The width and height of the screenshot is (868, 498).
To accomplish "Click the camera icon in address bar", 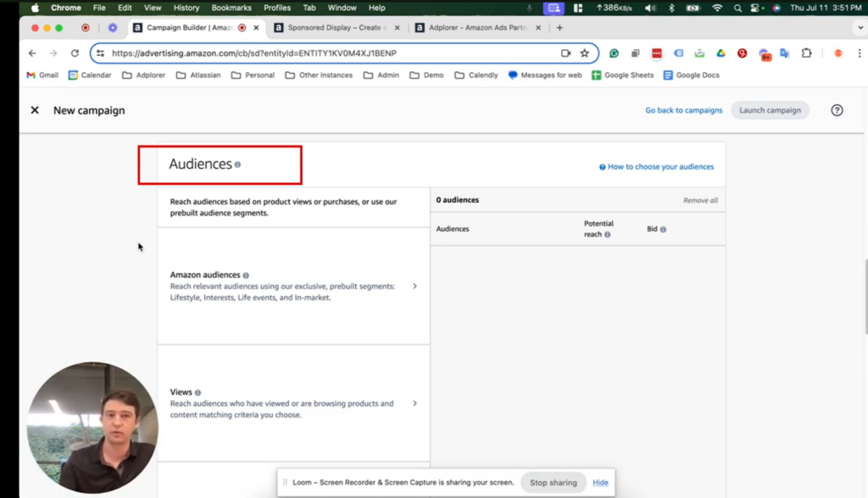I will (x=565, y=53).
